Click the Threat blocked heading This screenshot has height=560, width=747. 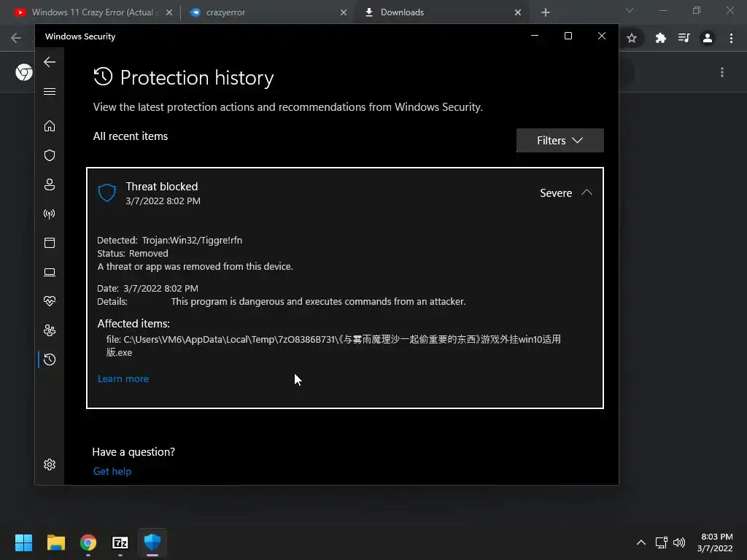tap(162, 186)
